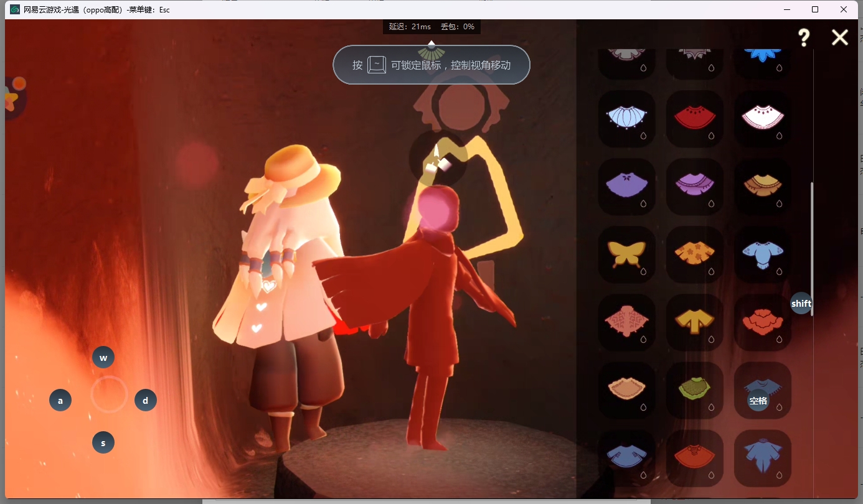Select the peach scalloped-edge cape
Image resolution: width=863 pixels, height=504 pixels.
(626, 390)
